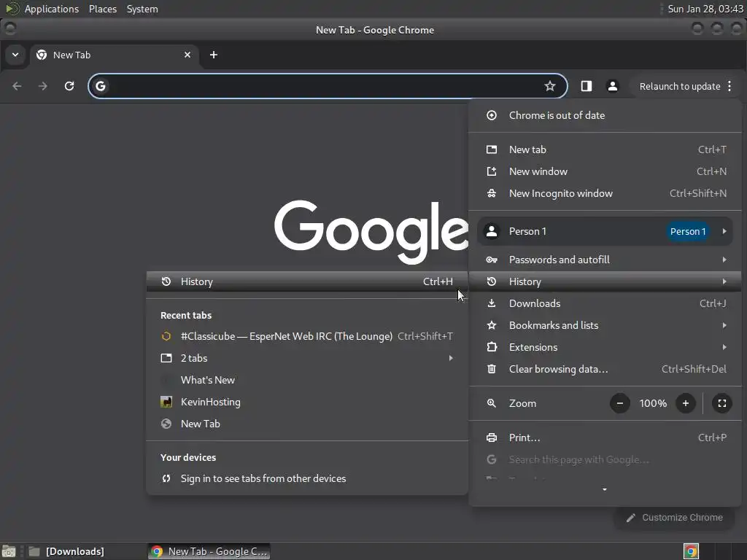
Task: Click the Person 1 blue badge
Action: [x=687, y=231]
